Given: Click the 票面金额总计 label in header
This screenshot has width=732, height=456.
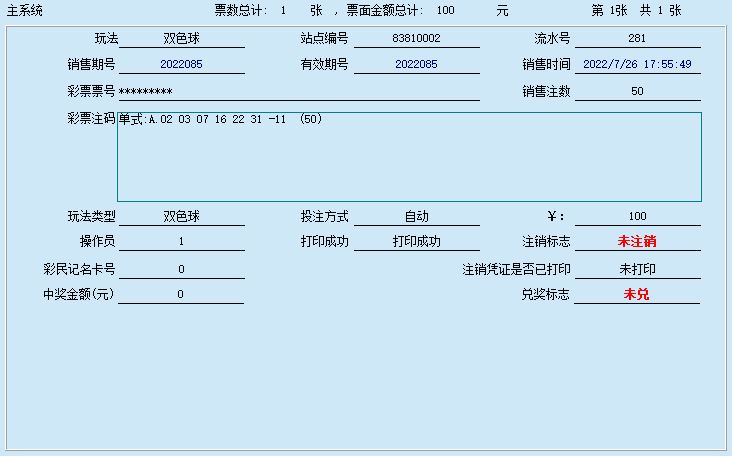Looking at the screenshot, I should (385, 10).
